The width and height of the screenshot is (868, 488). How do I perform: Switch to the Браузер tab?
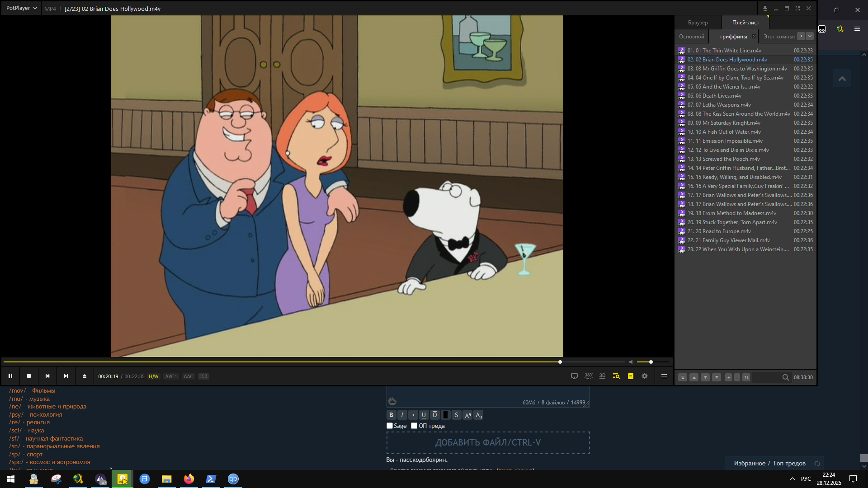coord(698,23)
